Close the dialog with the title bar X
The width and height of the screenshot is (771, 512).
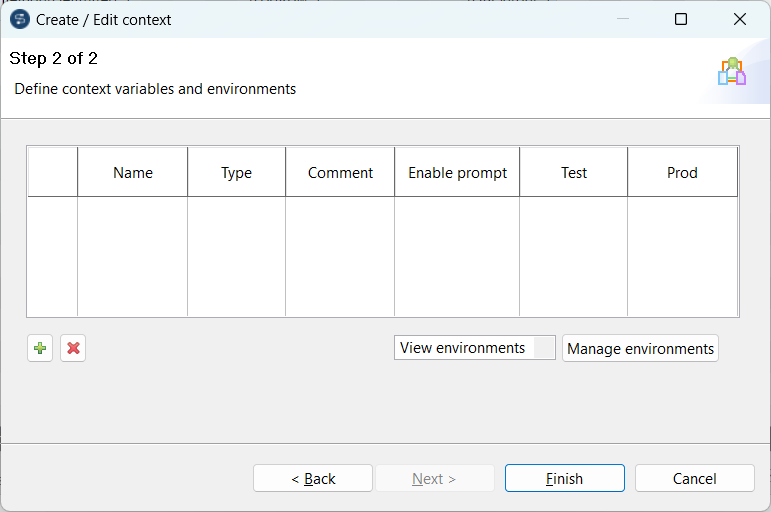(x=740, y=19)
